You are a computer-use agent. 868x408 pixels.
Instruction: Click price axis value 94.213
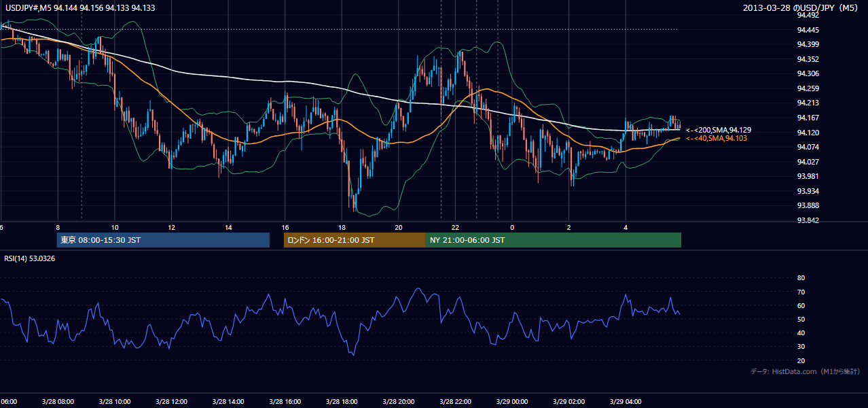(x=808, y=103)
